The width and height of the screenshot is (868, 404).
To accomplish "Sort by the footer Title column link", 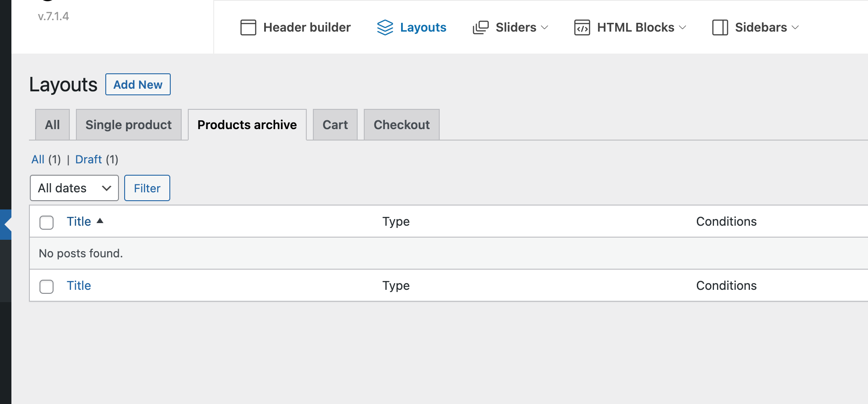I will tap(79, 285).
